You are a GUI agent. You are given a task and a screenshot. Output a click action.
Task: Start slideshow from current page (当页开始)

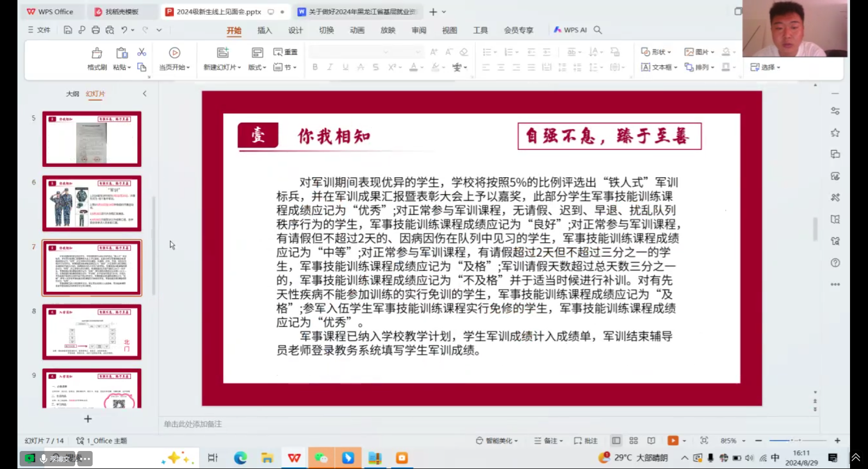tap(174, 58)
